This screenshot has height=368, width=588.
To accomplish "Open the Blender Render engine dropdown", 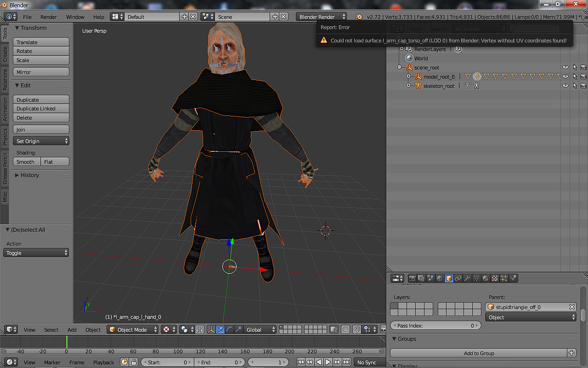I will coord(322,17).
